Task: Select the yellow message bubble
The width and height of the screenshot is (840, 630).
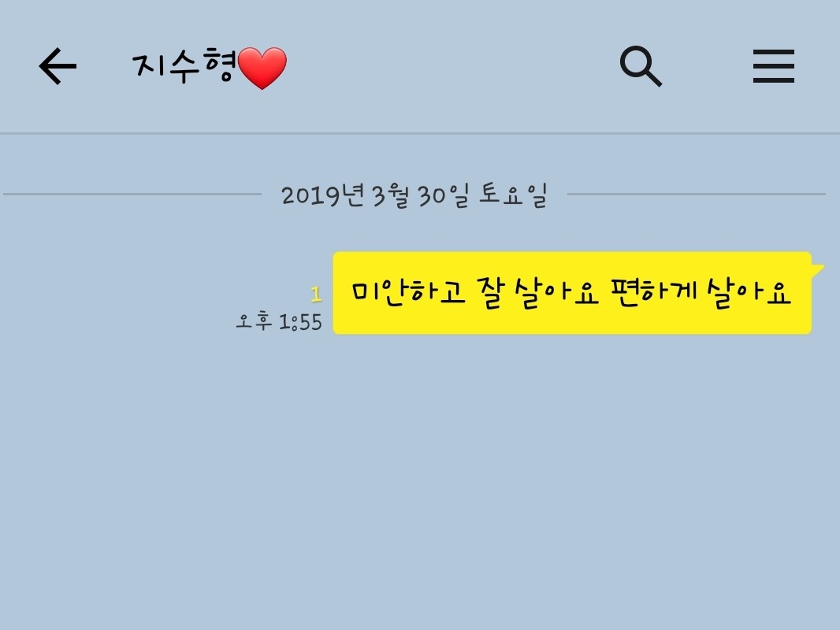Action: tap(572, 293)
